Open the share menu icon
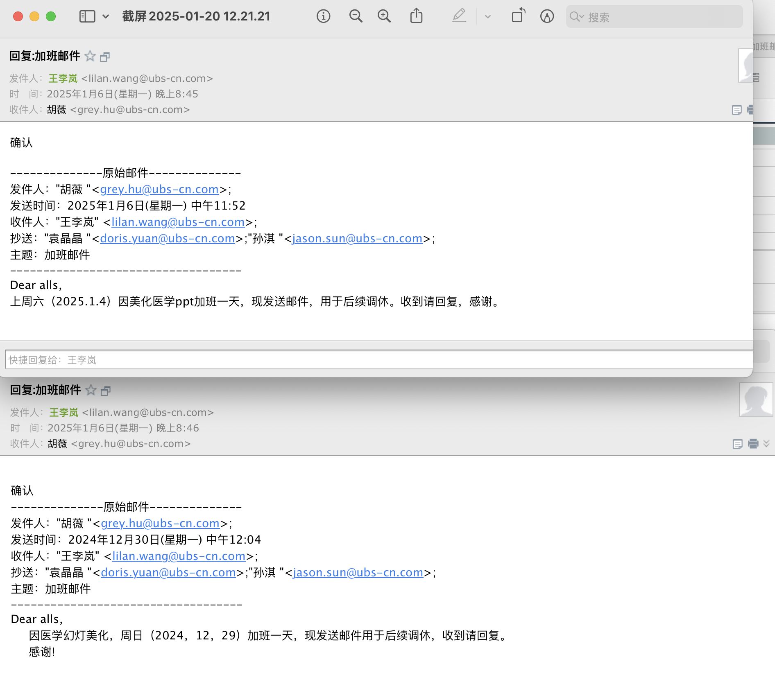The image size is (775, 700). pos(416,16)
